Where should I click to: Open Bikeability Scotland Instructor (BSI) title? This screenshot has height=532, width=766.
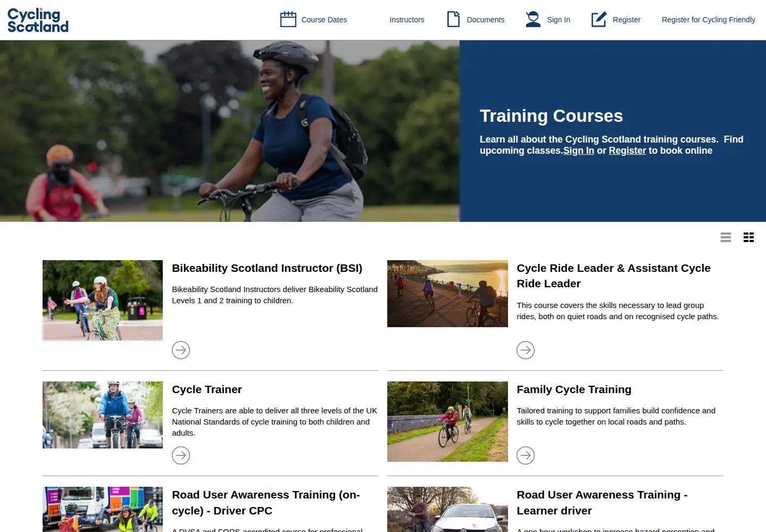pos(267,268)
